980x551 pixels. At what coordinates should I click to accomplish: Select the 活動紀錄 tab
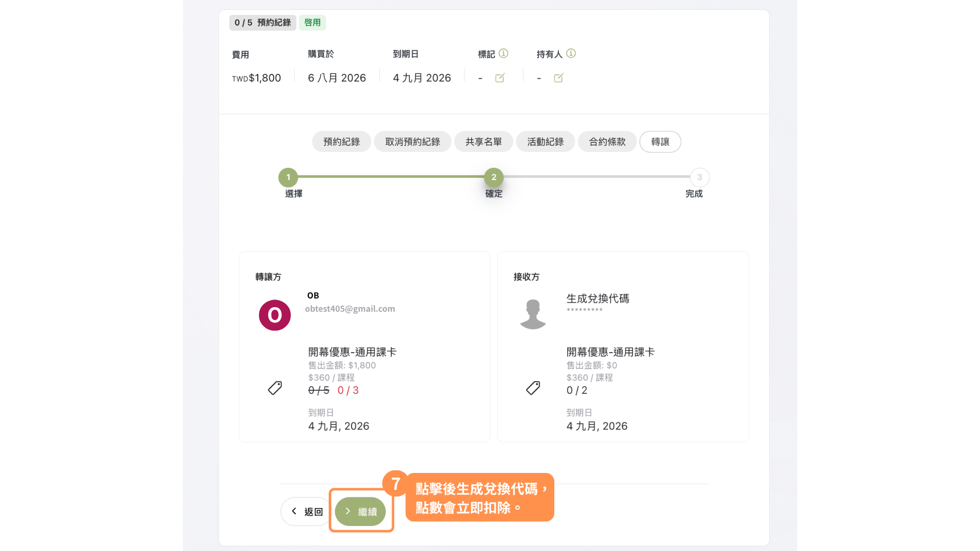[545, 142]
